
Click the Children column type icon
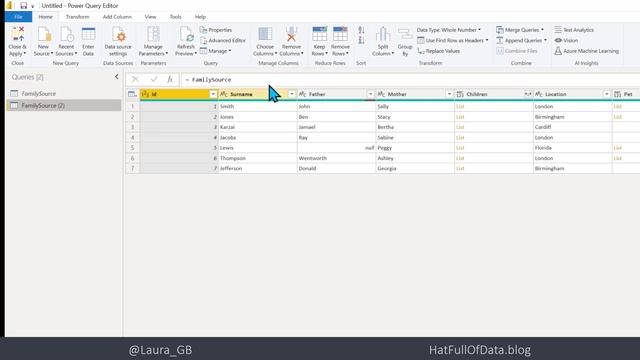[460, 94]
